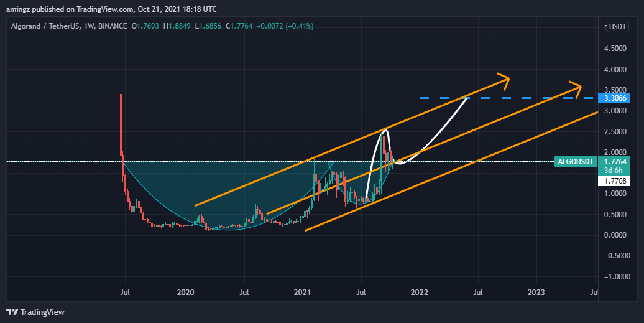Image resolution: width=644 pixels, height=323 pixels.
Task: Click the USDT currency button on the price axis
Action: pyautogui.click(x=617, y=27)
